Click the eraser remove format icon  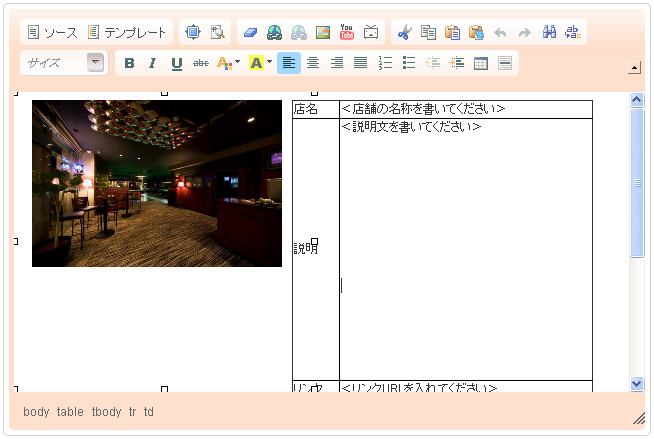coord(251,33)
